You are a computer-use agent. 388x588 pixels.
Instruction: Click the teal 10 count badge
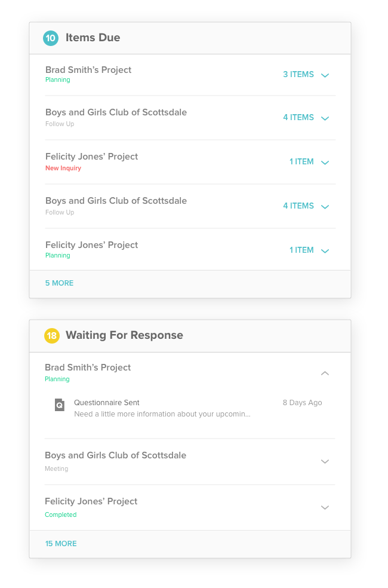click(51, 38)
